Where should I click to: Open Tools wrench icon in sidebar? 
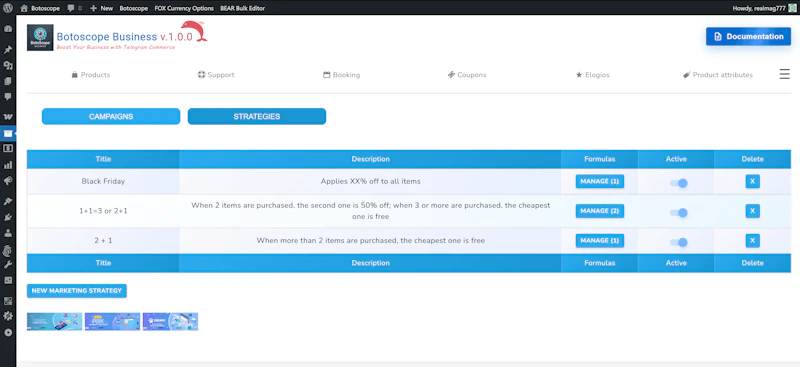(x=8, y=264)
